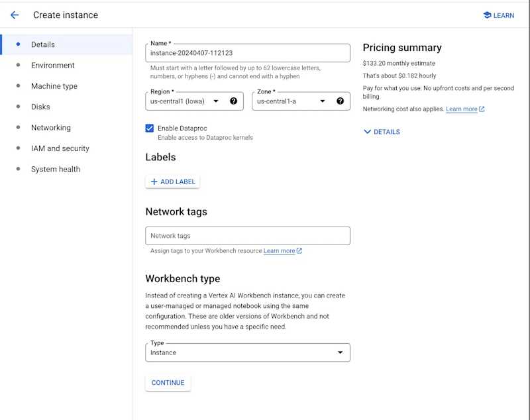
Task: Go to the Environment section
Action: [x=53, y=66]
